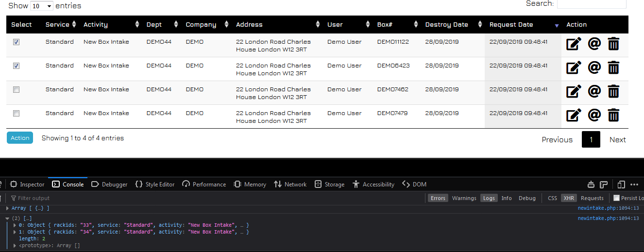This screenshot has width=644, height=252.
Task: Uncheck the checkbox for box DEMO11122
Action: [16, 42]
